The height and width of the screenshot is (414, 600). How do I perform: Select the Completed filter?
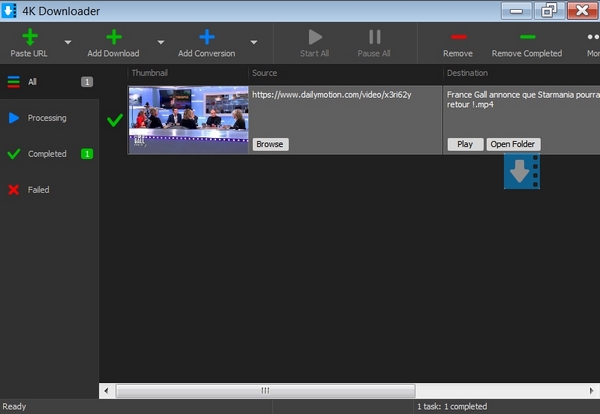tap(49, 154)
